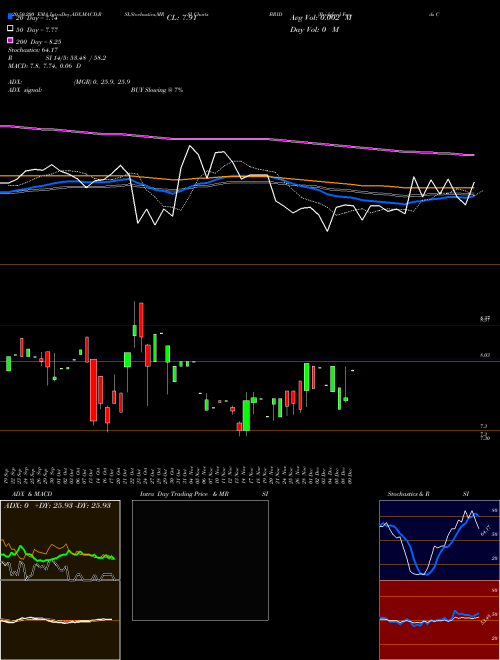Click the 'BUY Slowing @ 7%' signal text
Viewport: 500px width, 660px height.
pos(157,90)
